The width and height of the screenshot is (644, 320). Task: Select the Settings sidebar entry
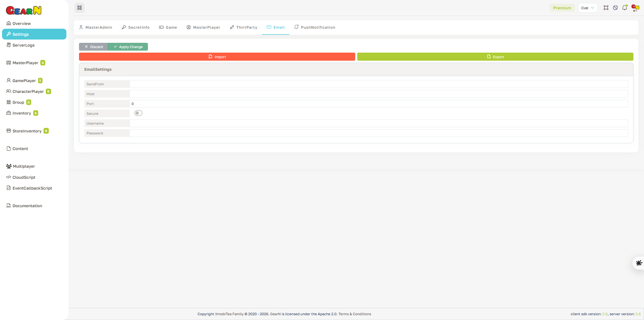click(x=20, y=34)
